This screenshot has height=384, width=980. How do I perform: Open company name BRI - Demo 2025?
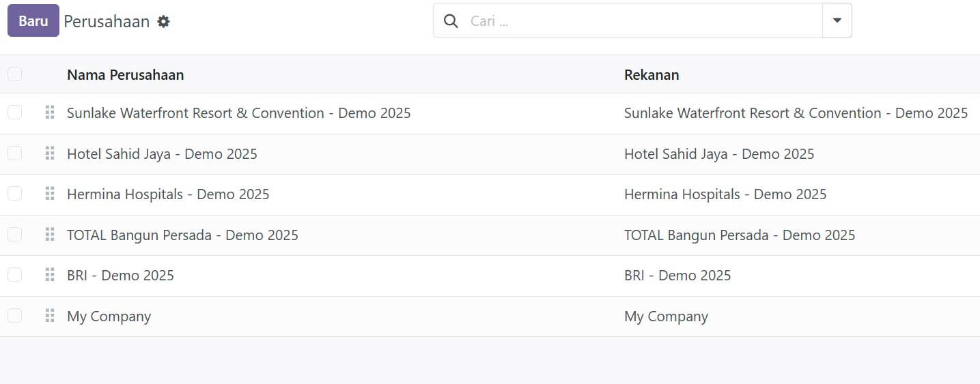click(120, 276)
